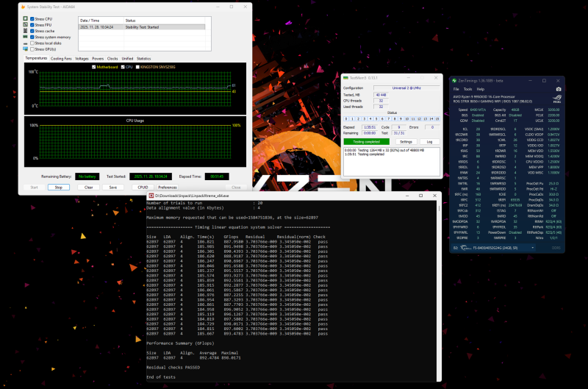Select the Temperatures tab
The height and width of the screenshot is (389, 588).
click(x=36, y=58)
